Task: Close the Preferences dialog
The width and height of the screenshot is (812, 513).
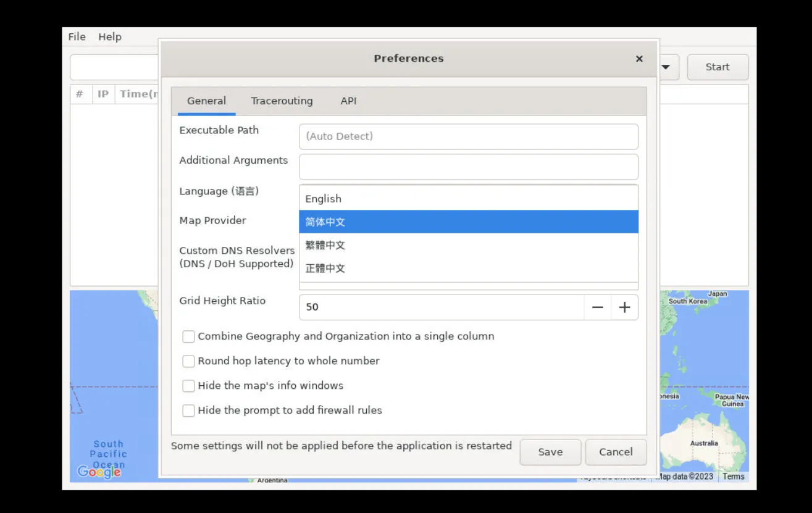Action: tap(639, 59)
